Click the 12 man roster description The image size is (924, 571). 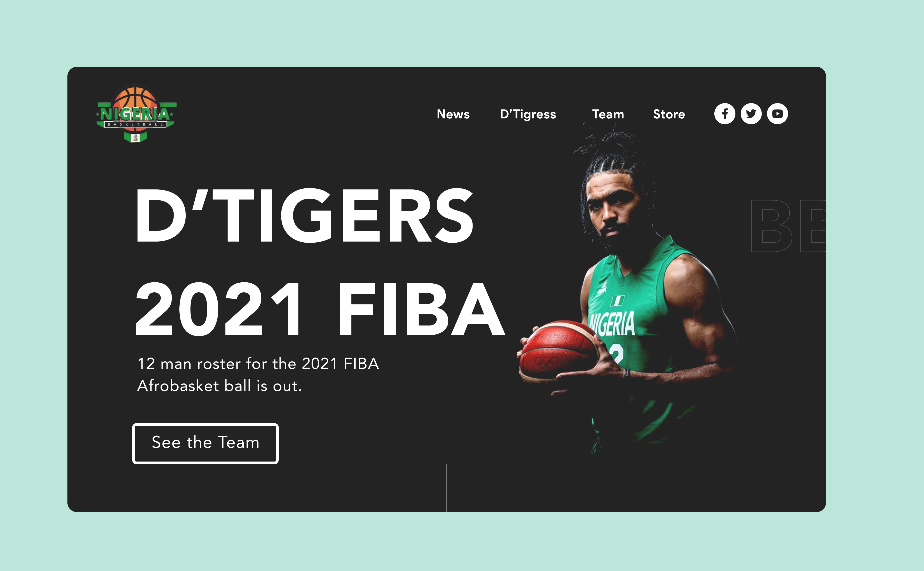pyautogui.click(x=258, y=375)
